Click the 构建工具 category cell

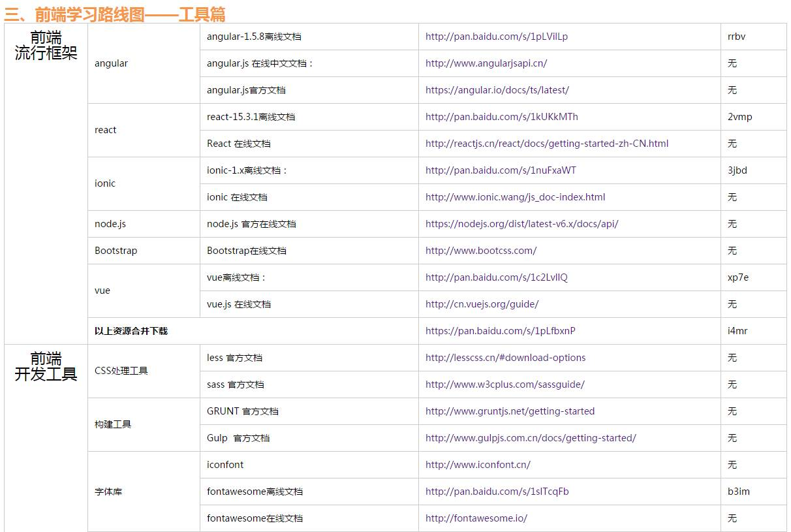[x=144, y=424]
